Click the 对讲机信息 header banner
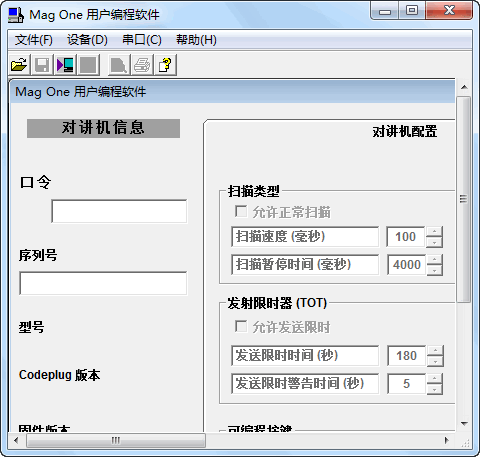480x457 pixels. pyautogui.click(x=103, y=128)
